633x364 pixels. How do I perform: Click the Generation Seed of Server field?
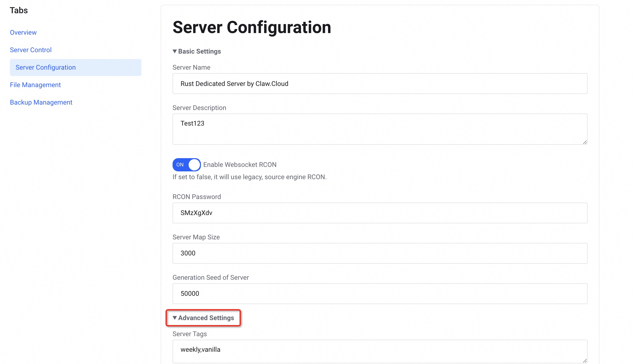tap(379, 294)
